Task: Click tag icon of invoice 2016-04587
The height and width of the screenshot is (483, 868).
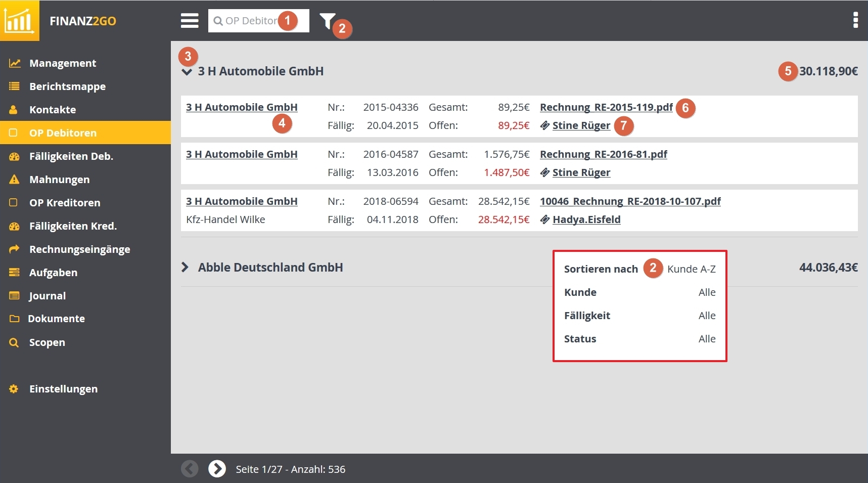Action: tap(545, 172)
